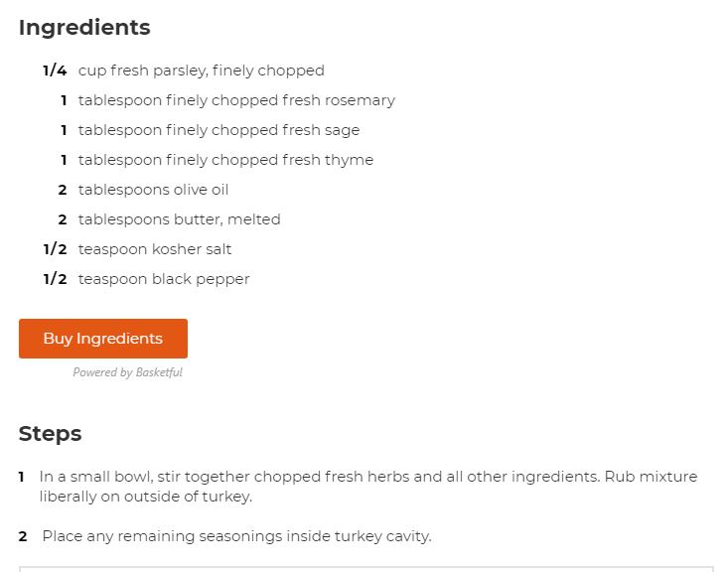This screenshot has height=572, width=728.
Task: Select the fresh parsley ingredient line
Action: click(201, 71)
